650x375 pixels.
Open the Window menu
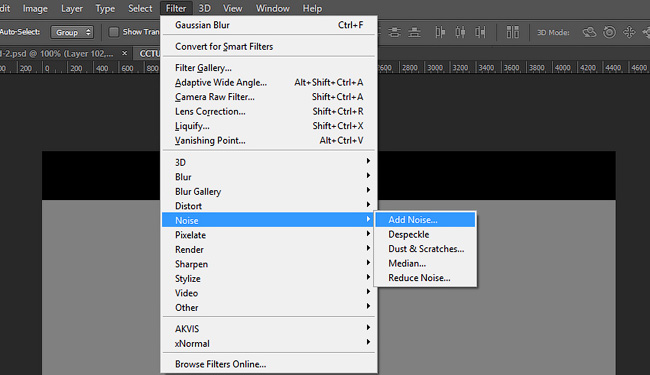[272, 8]
